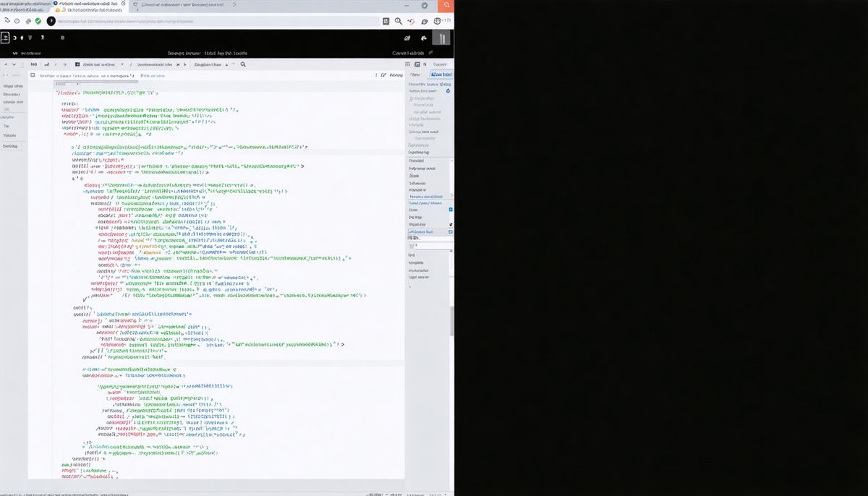Tick the checkbox beside the code cell header
Screen dimensions: 868x496
point(31,74)
